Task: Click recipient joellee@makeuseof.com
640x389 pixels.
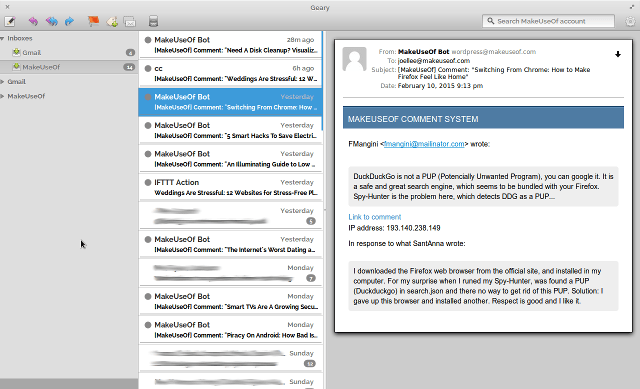Action: 434,61
